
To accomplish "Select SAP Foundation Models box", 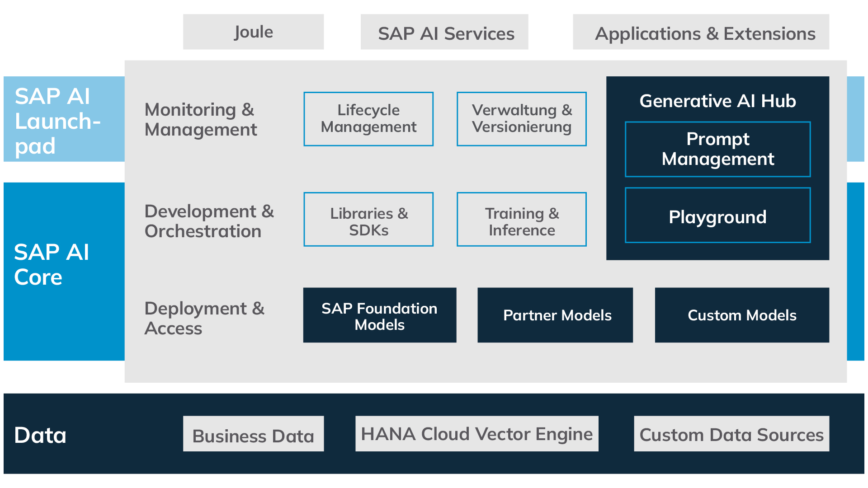I will [380, 315].
